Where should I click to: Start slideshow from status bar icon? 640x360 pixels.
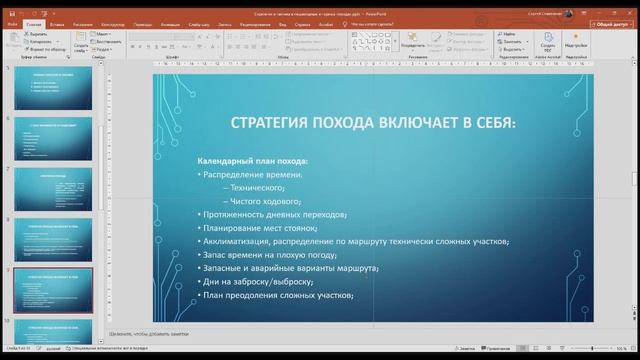pos(562,348)
